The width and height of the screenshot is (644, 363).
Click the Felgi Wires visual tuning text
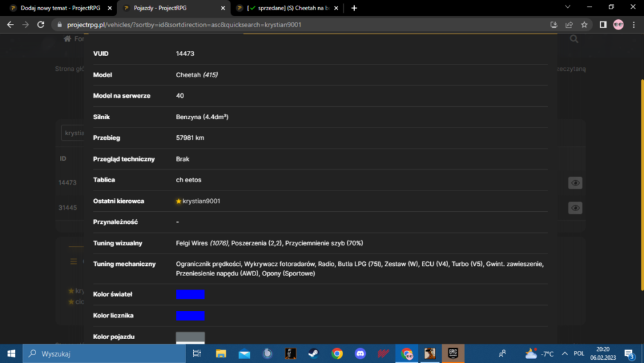point(202,243)
